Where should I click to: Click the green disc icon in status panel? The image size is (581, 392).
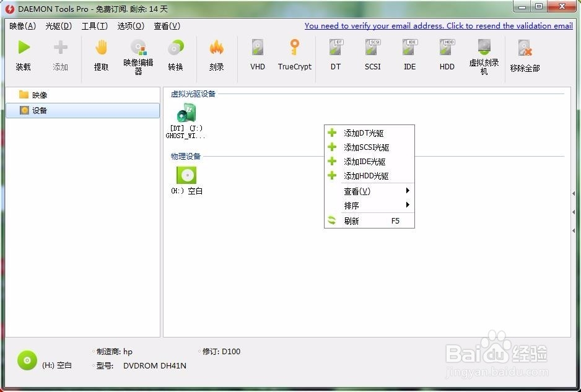click(x=27, y=360)
